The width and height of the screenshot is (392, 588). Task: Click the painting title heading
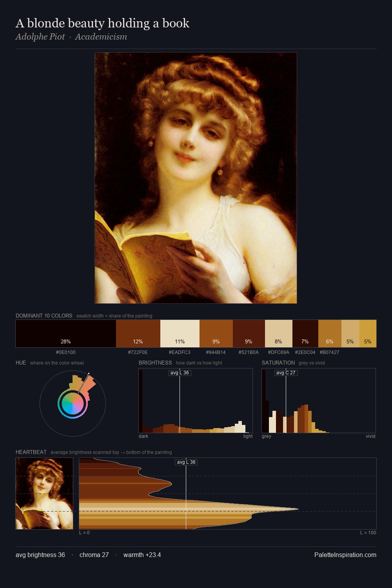click(102, 23)
